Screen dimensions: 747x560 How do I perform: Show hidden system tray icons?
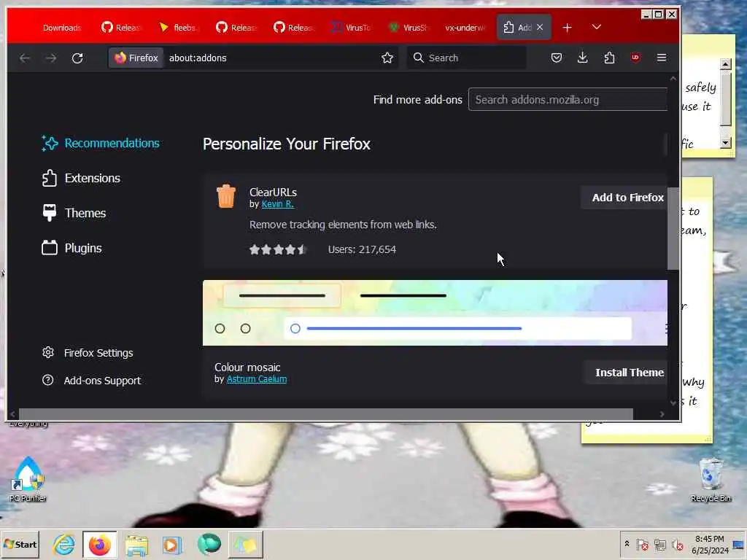tap(627, 544)
